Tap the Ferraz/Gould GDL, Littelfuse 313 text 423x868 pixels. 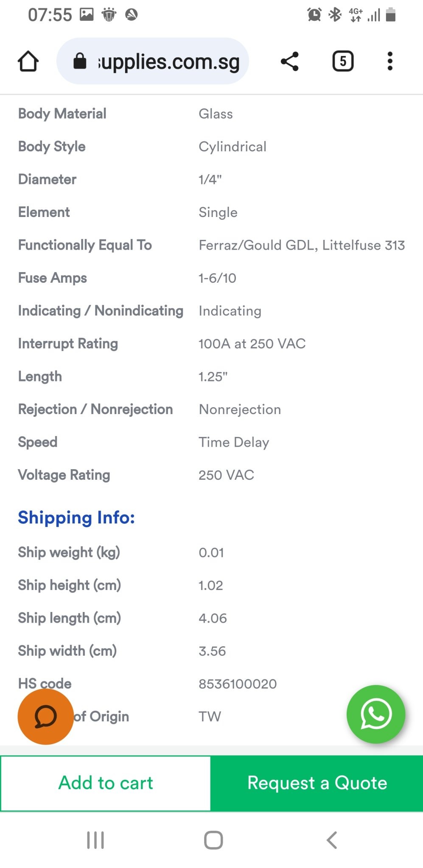302,245
